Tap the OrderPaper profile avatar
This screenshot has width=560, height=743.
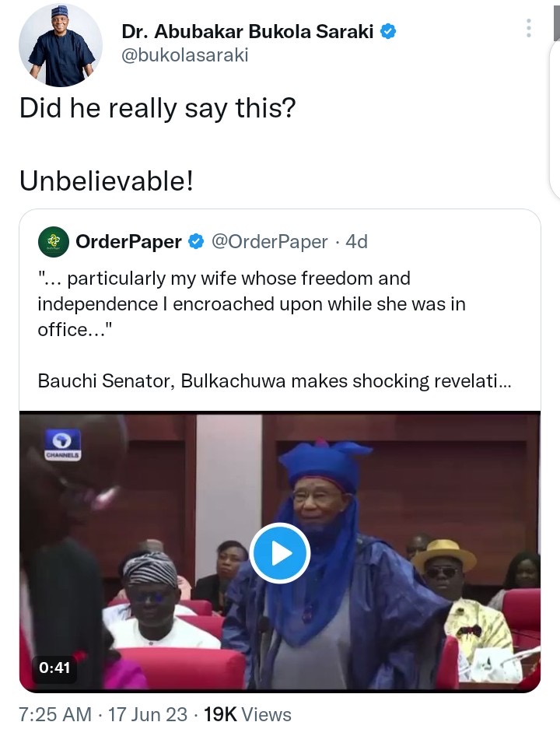(x=54, y=242)
